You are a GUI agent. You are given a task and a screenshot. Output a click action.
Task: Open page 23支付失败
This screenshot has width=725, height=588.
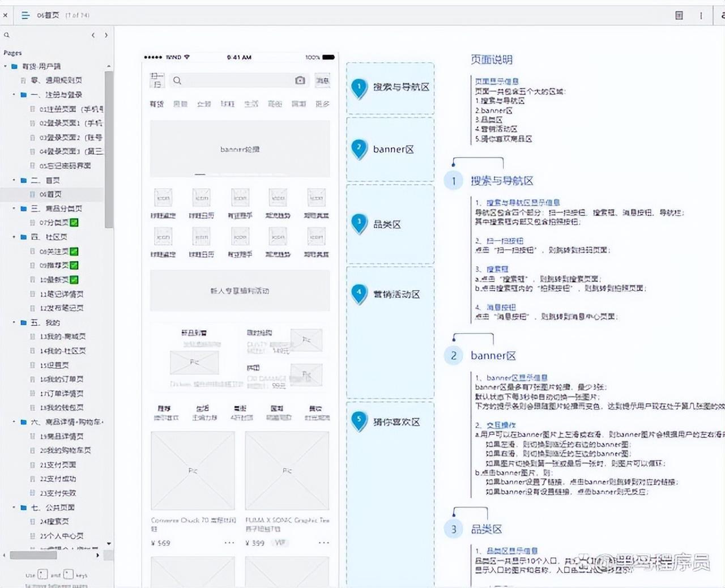57,493
